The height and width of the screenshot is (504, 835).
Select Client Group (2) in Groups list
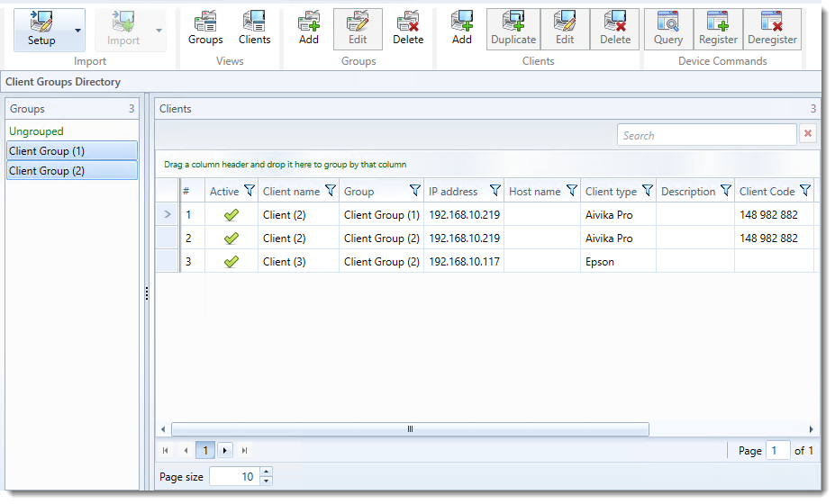tap(72, 170)
